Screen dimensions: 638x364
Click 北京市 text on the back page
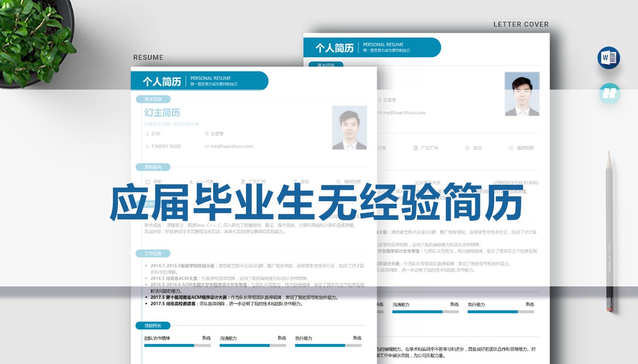click(390, 100)
